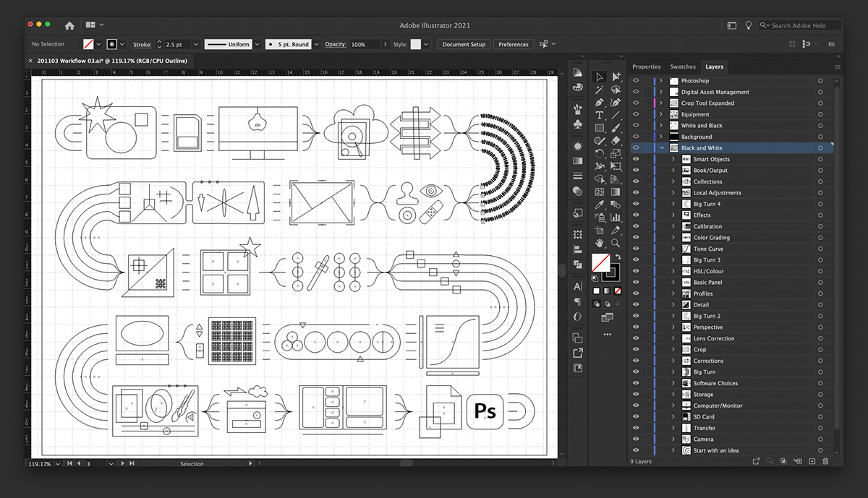Select the Curvature tool

coord(616,103)
